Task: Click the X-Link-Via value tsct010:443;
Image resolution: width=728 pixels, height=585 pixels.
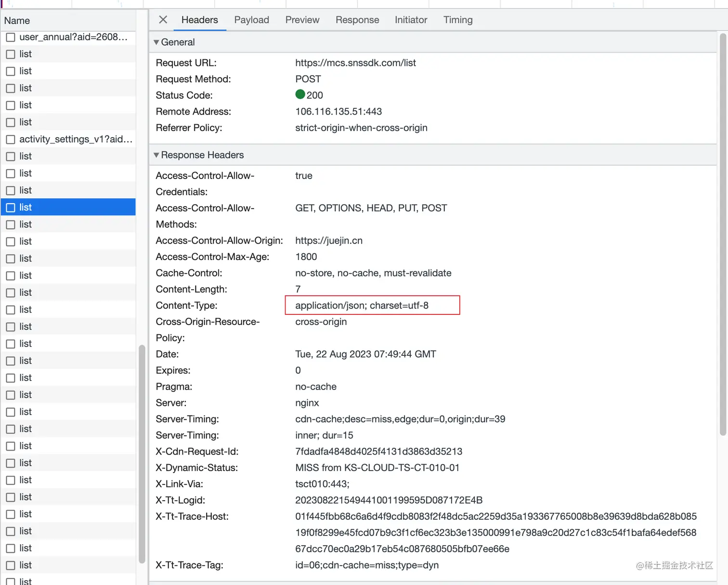Action: click(x=322, y=484)
